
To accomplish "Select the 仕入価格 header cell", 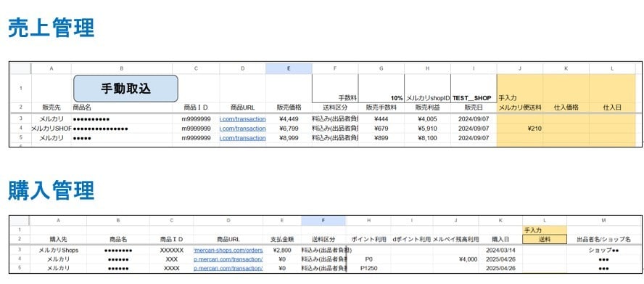I will tap(566, 107).
